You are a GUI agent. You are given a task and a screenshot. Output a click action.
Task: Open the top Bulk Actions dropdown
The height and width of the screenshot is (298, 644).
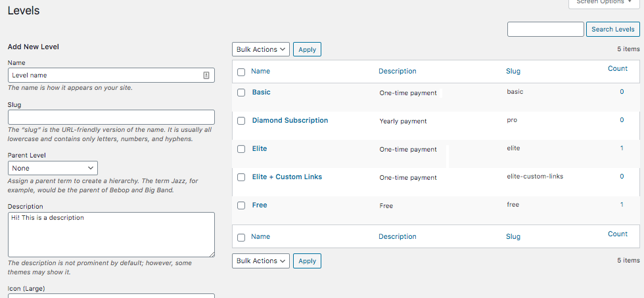coord(261,49)
